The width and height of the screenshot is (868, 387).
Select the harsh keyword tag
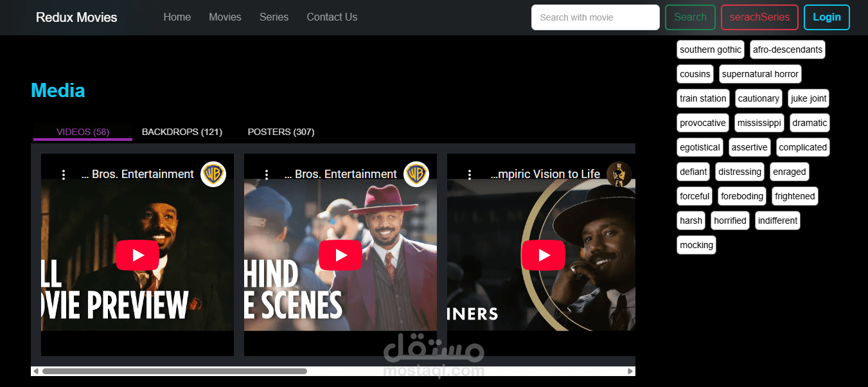click(x=691, y=221)
